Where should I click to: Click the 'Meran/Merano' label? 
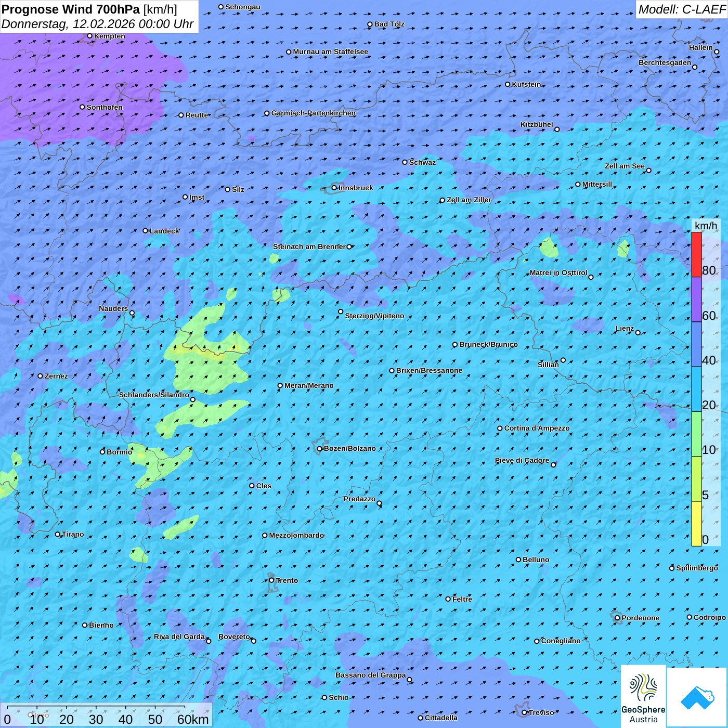point(309,385)
